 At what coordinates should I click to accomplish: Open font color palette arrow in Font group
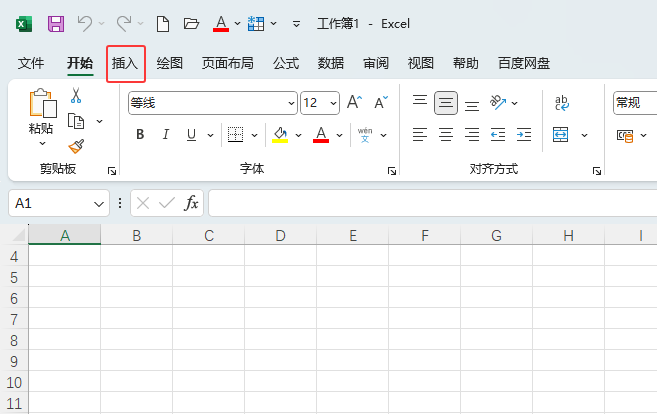tap(339, 135)
